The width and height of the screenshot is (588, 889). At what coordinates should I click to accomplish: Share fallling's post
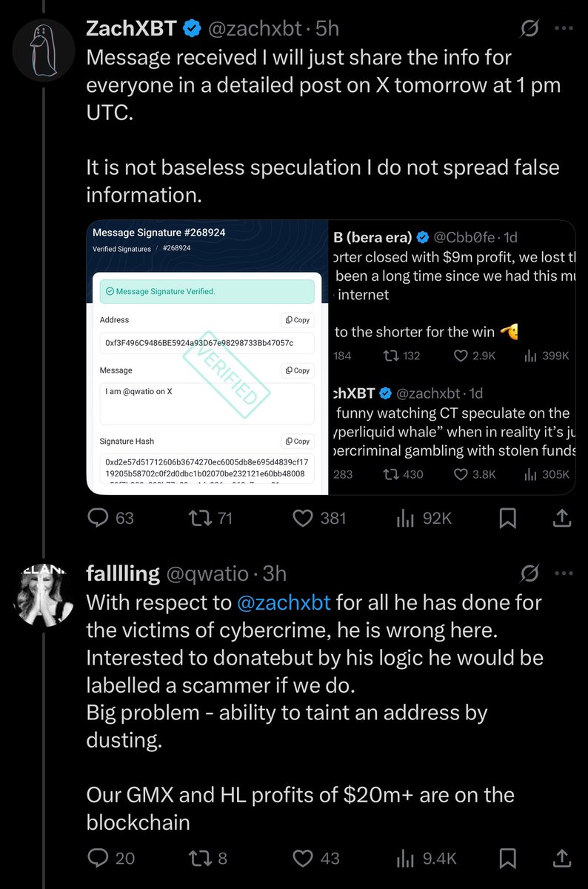point(561,858)
